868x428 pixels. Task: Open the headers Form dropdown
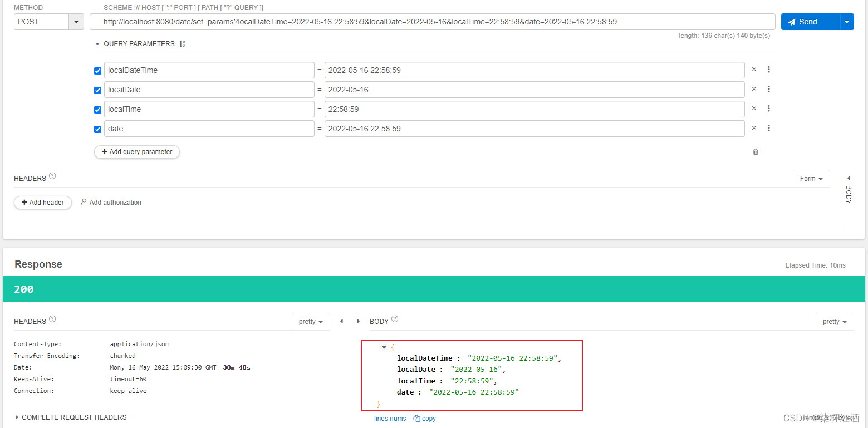click(x=811, y=179)
